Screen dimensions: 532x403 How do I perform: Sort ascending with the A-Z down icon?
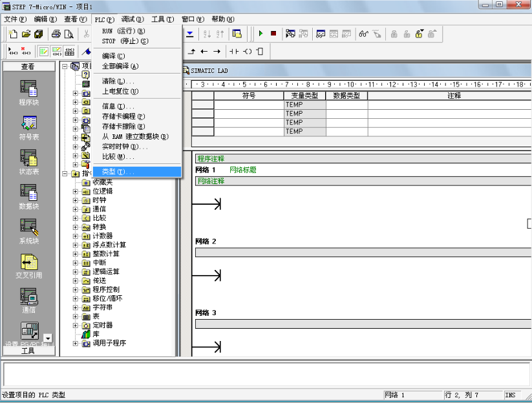207,34
